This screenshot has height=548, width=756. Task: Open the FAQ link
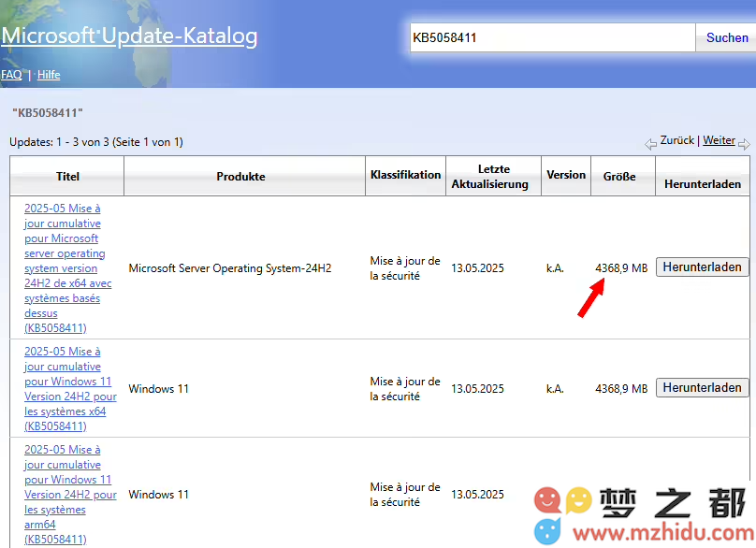pos(11,75)
